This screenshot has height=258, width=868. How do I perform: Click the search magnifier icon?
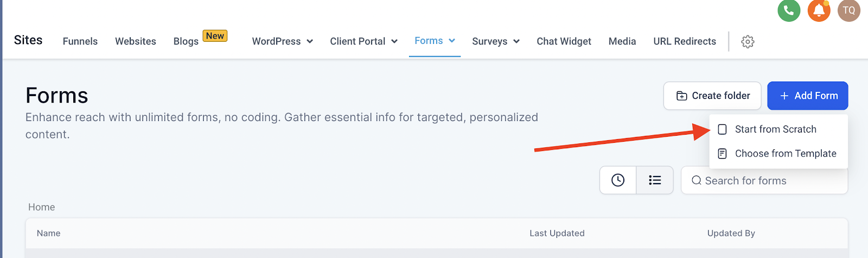697,180
